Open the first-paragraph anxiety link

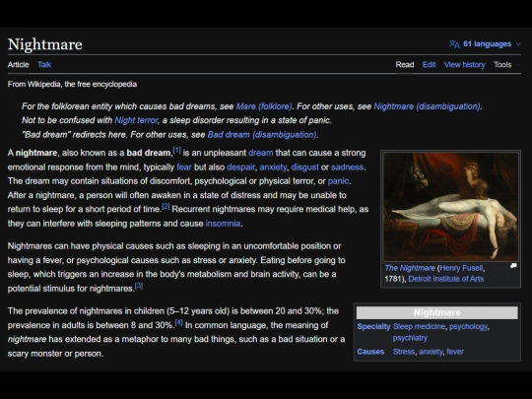(x=273, y=167)
